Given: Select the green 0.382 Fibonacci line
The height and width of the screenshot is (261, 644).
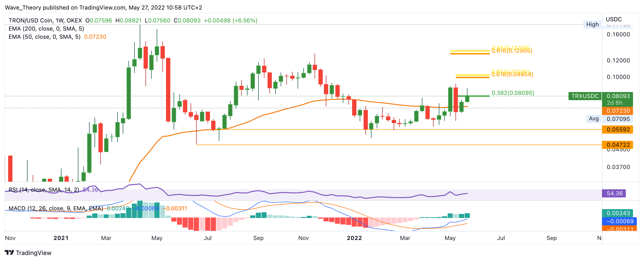Looking at the screenshot, I should point(477,96).
